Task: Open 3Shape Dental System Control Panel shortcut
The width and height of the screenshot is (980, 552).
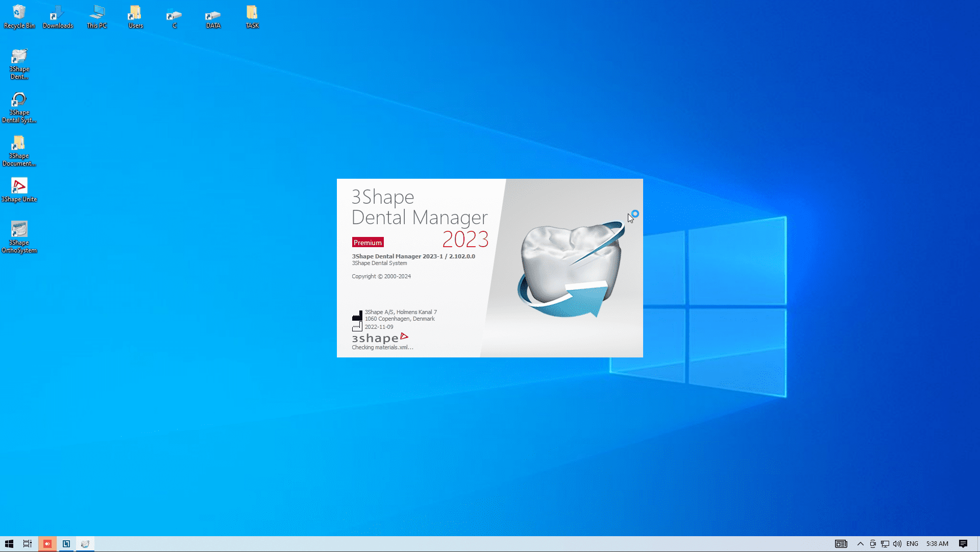Action: [x=19, y=106]
